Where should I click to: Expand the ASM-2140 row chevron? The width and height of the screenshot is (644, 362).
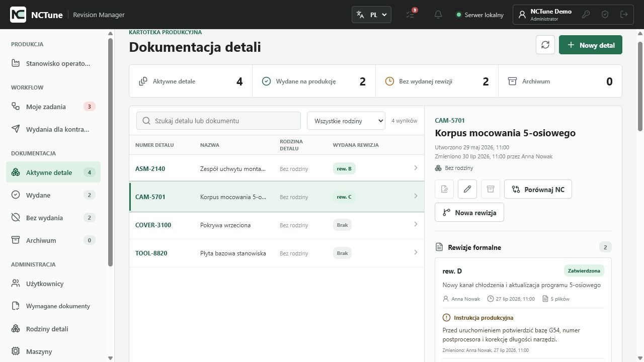click(x=416, y=168)
